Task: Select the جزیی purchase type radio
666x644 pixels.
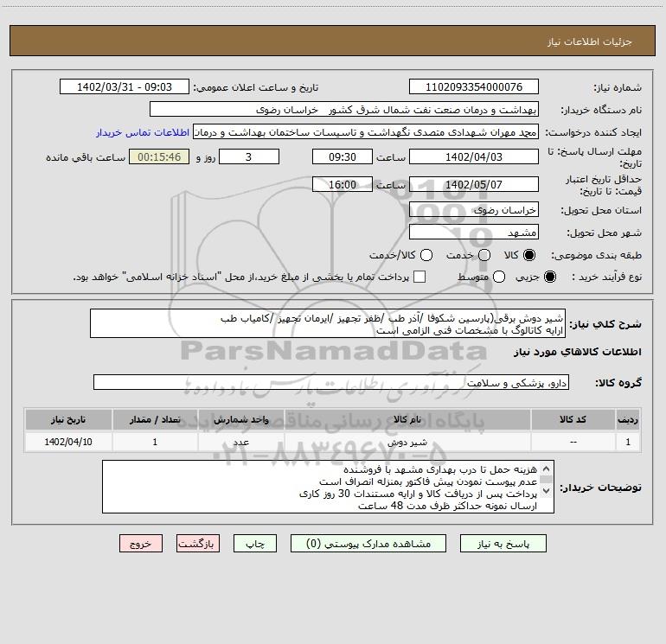Action: pos(549,277)
